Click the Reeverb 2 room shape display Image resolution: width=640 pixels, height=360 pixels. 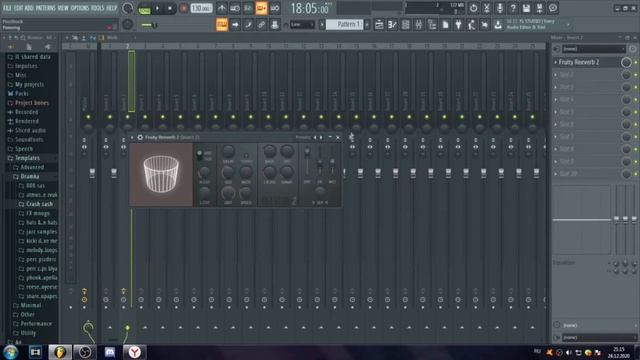(x=161, y=174)
